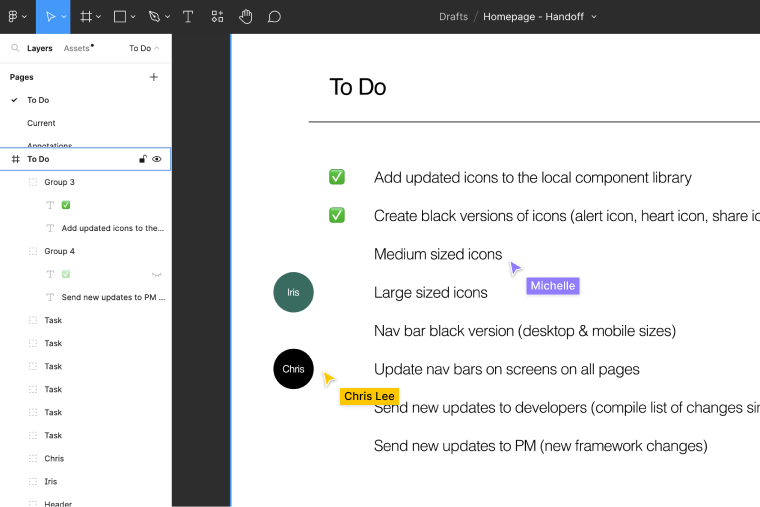Open the file name dropdown next to Homepage - Handoff
Viewport: 760px width, 507px height.
point(594,17)
